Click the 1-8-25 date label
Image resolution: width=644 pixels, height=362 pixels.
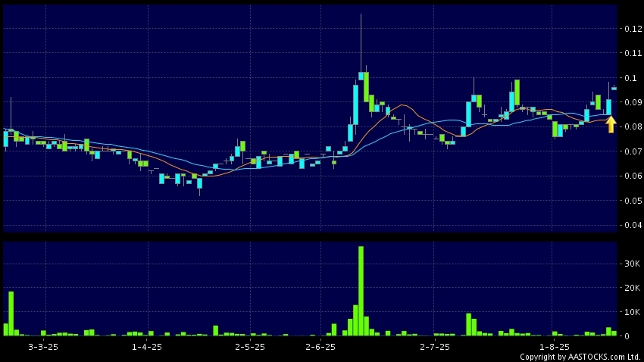point(555,347)
